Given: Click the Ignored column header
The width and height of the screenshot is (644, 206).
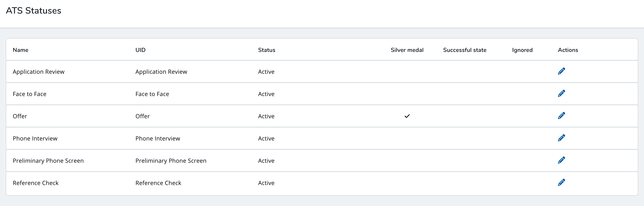Looking at the screenshot, I should [522, 50].
